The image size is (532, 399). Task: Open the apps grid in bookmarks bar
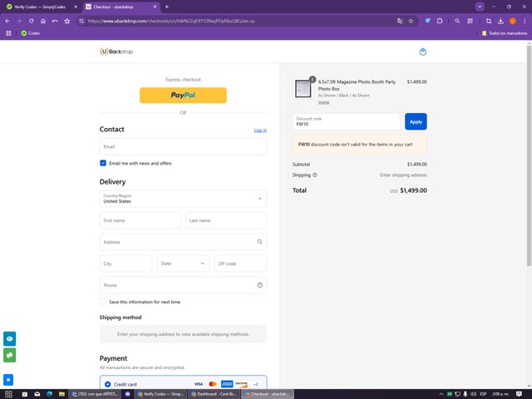[8, 33]
